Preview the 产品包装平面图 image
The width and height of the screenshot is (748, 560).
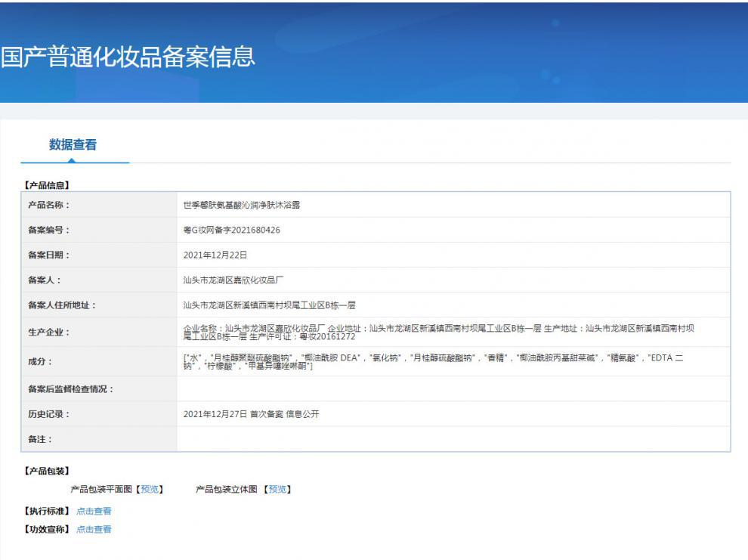click(x=150, y=490)
